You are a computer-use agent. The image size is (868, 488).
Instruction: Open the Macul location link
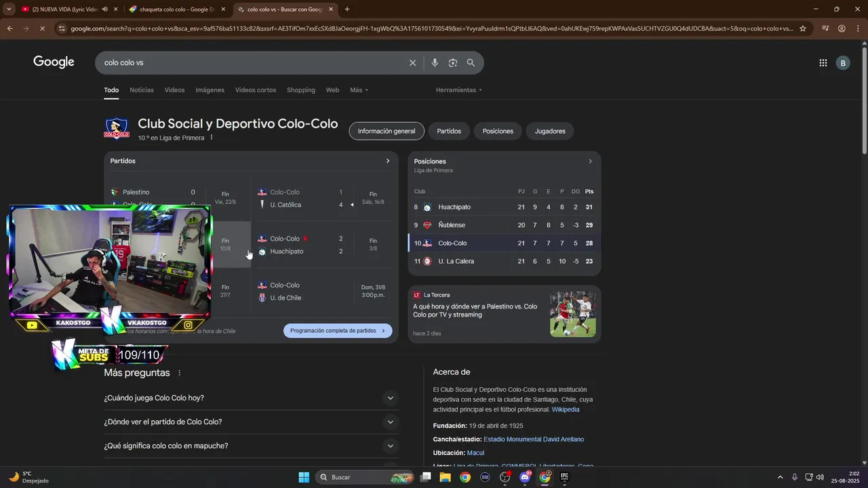tap(475, 453)
